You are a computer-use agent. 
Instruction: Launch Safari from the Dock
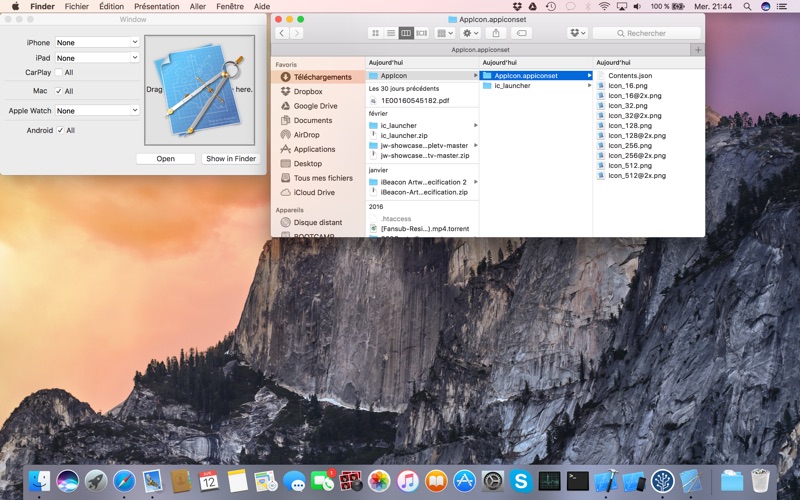coord(124,481)
